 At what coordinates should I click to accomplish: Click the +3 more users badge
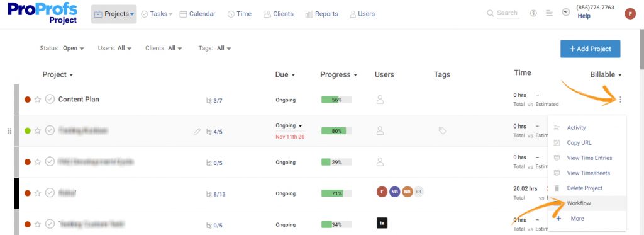click(x=418, y=192)
